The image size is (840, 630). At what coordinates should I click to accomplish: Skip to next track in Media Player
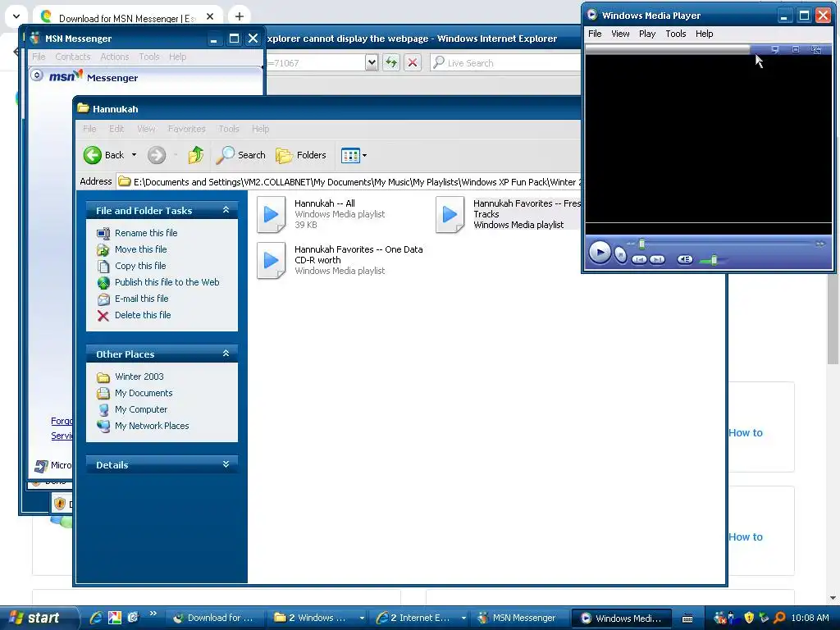(x=657, y=259)
